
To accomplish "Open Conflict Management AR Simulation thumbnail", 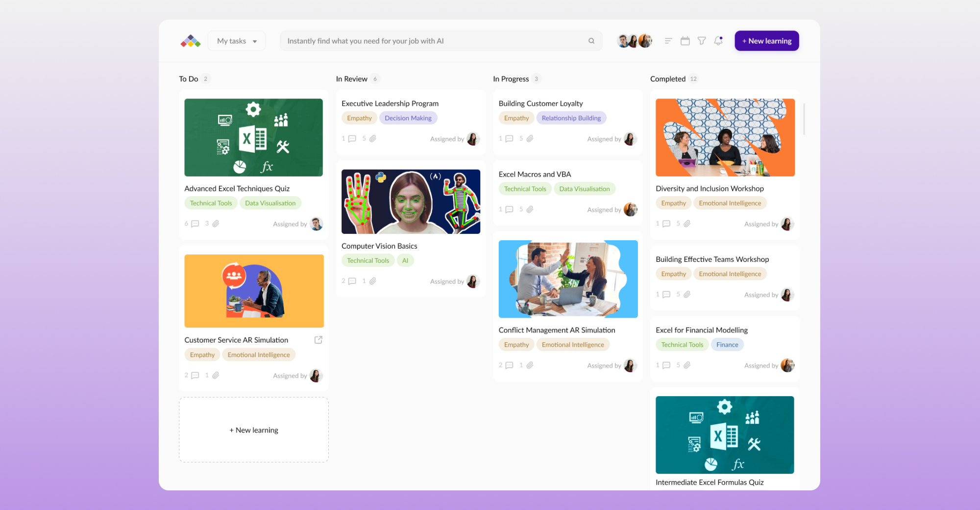I will (x=568, y=279).
